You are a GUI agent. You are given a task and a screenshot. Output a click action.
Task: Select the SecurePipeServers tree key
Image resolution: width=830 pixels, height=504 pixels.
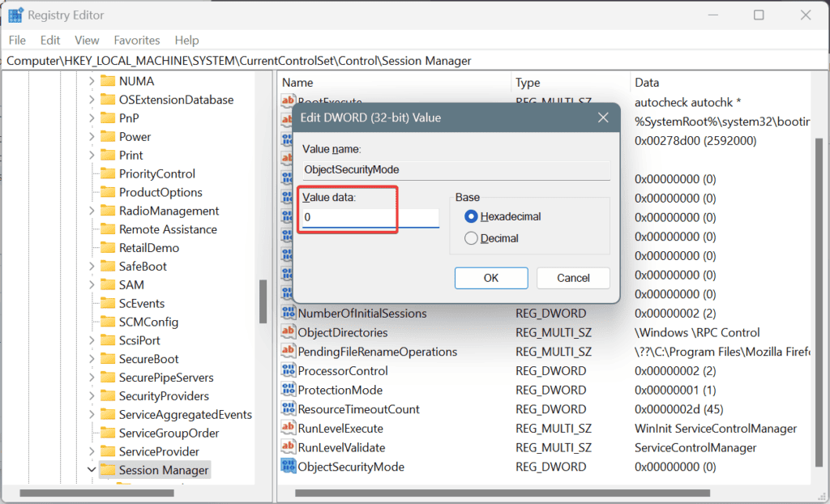[166, 378]
